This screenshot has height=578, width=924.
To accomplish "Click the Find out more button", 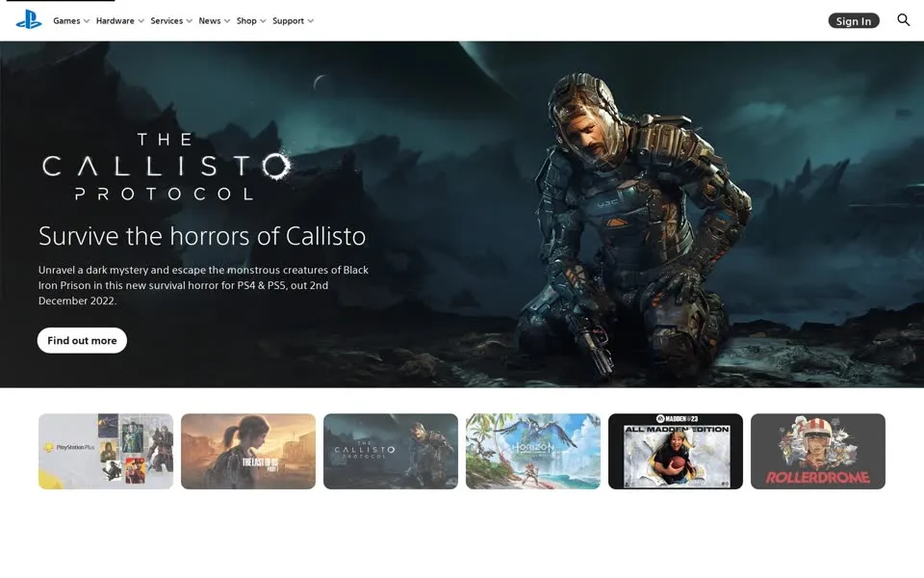I will coord(82,340).
